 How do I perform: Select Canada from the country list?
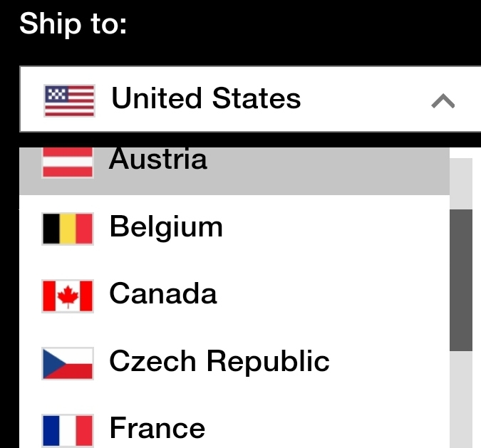click(163, 294)
